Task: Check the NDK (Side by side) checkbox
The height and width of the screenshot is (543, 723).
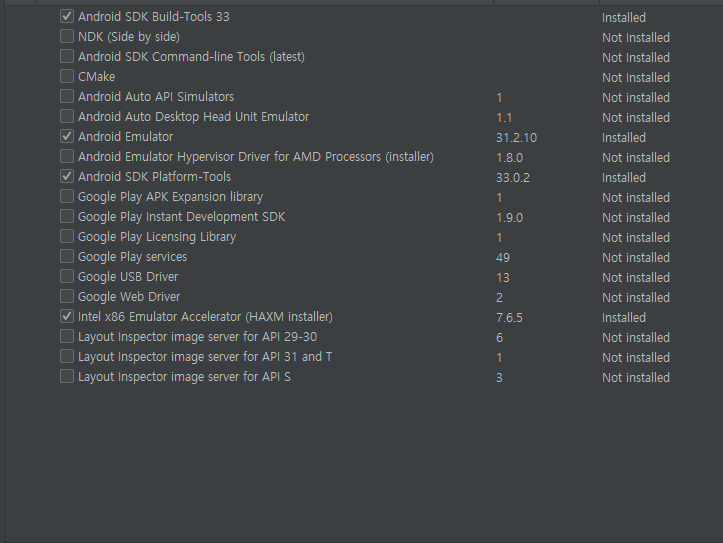Action: pos(67,37)
